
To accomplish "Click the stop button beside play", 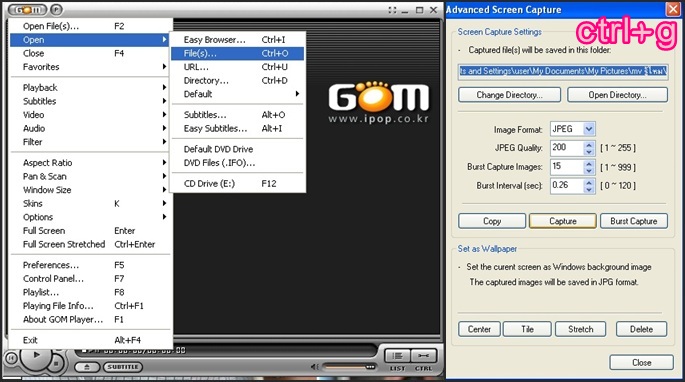I will 56,363.
